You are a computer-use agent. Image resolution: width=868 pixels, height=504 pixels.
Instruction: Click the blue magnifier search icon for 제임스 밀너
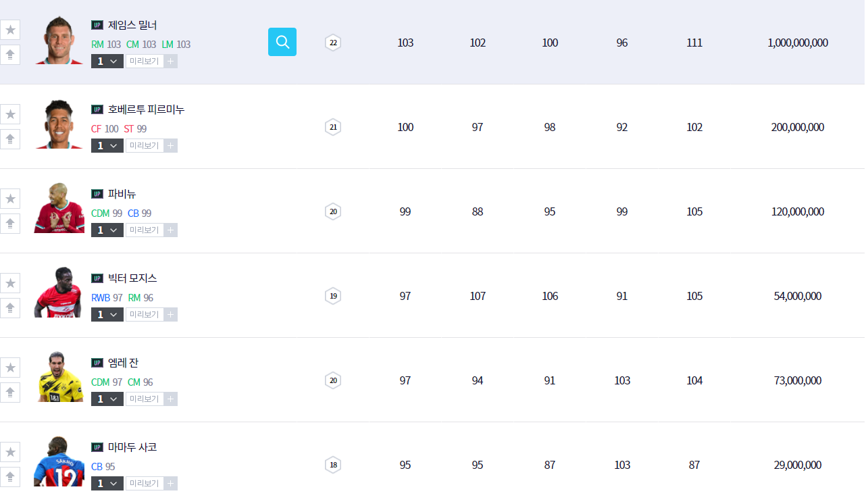coord(282,42)
